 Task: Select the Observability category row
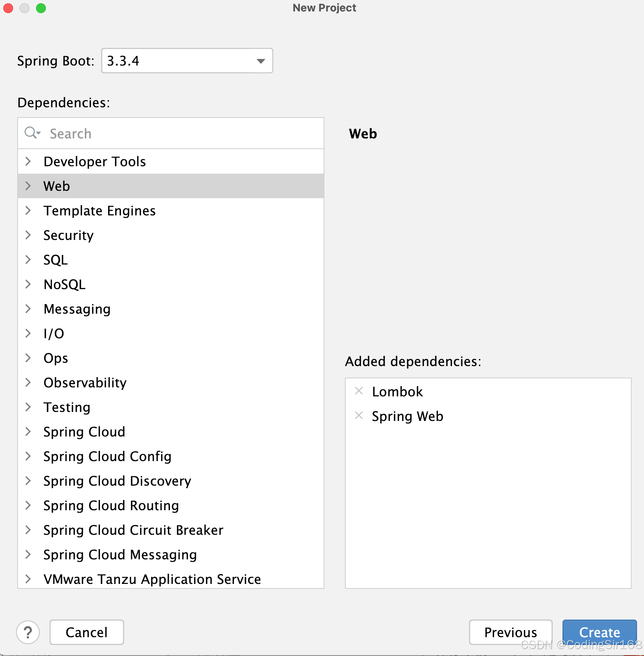(x=171, y=382)
